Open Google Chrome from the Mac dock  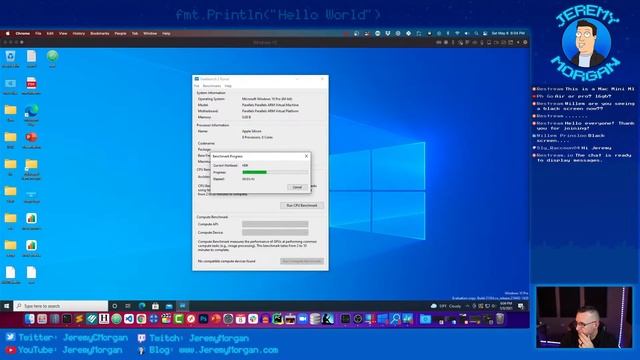pyautogui.click(x=141, y=319)
